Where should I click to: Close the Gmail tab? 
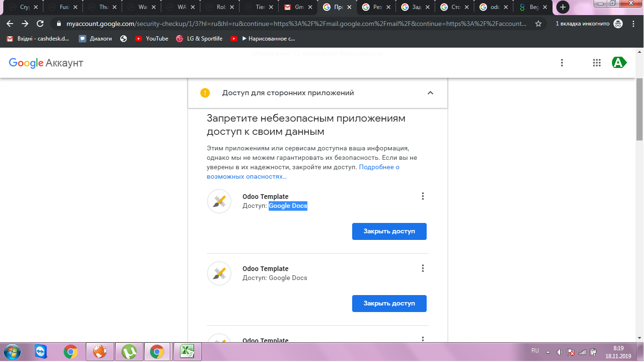point(310,8)
